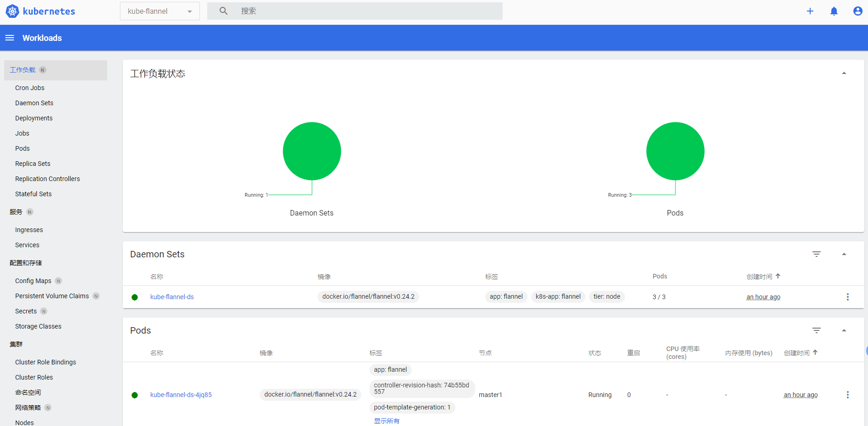Screen dimensions: 868x426
Task: Click the Daemon Sets image chip flannel:v0.24.2
Action: [x=368, y=296]
